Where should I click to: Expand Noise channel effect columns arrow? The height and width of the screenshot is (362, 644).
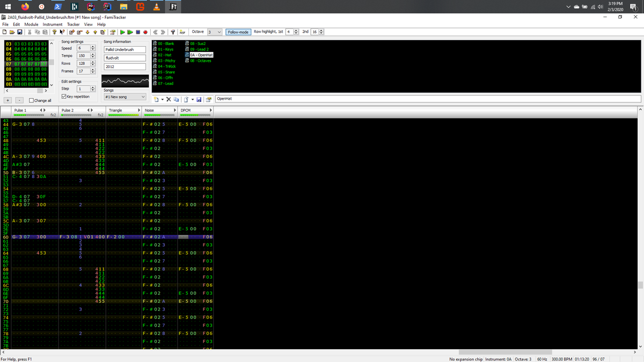pos(175,110)
